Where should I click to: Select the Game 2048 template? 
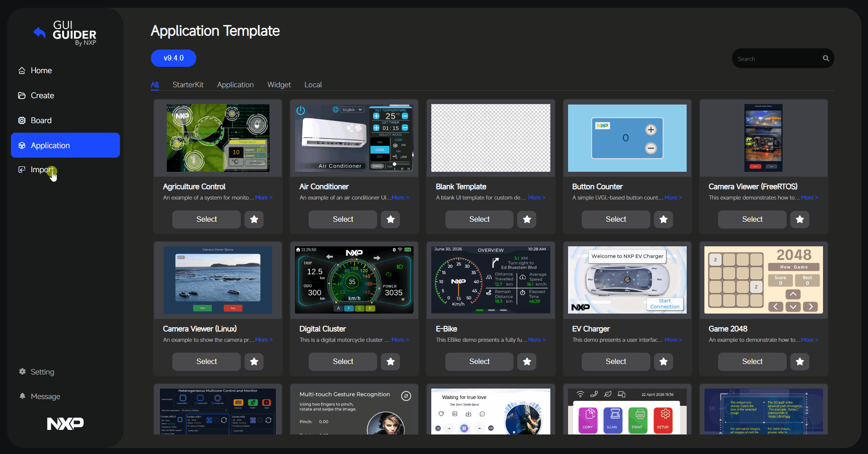752,362
